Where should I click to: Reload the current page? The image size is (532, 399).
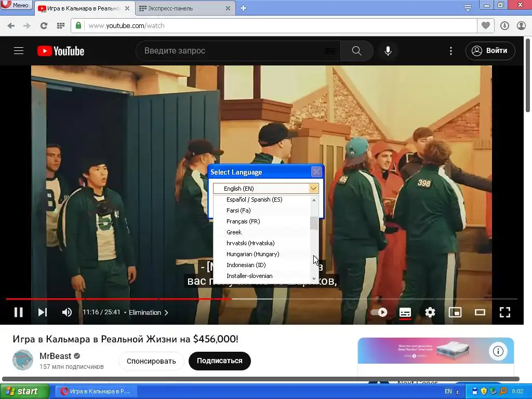pyautogui.click(x=44, y=26)
